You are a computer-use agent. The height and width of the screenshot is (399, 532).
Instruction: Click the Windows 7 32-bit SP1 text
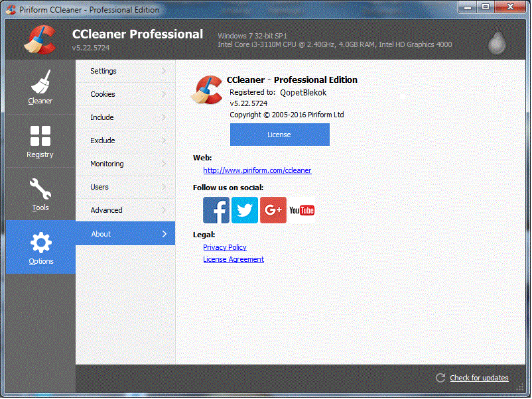pos(253,36)
